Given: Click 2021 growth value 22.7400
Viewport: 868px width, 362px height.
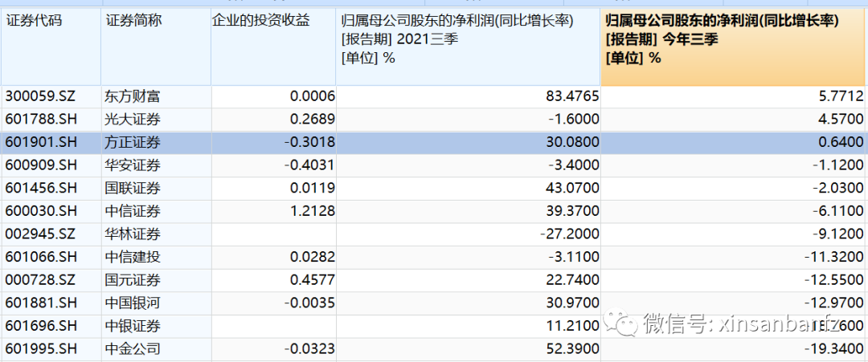Looking at the screenshot, I should [x=573, y=280].
